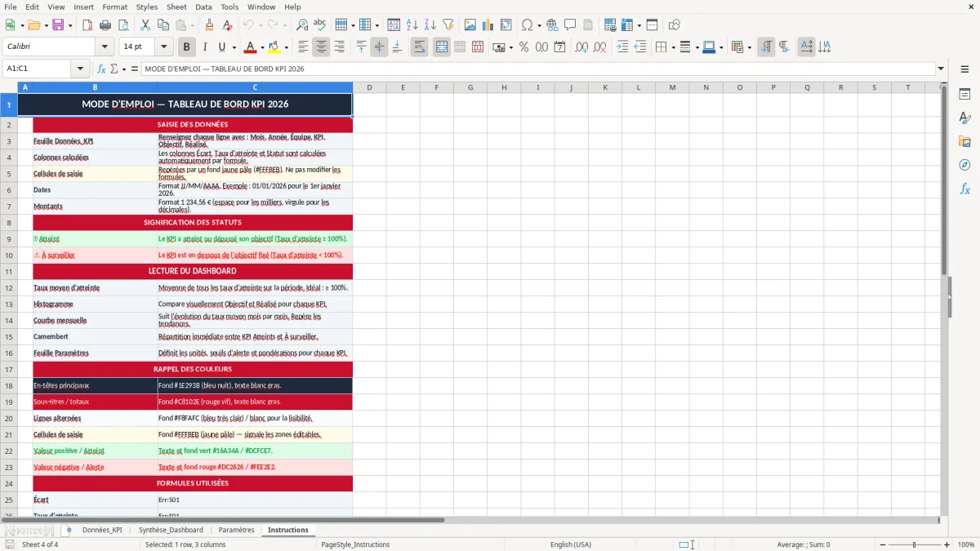
Task: Open the font size dropdown
Action: 164,47
